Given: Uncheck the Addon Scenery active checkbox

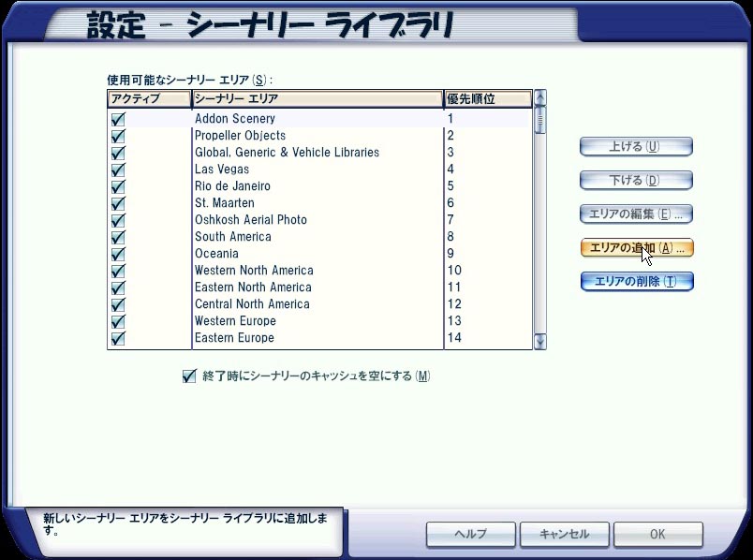Looking at the screenshot, I should pos(118,119).
